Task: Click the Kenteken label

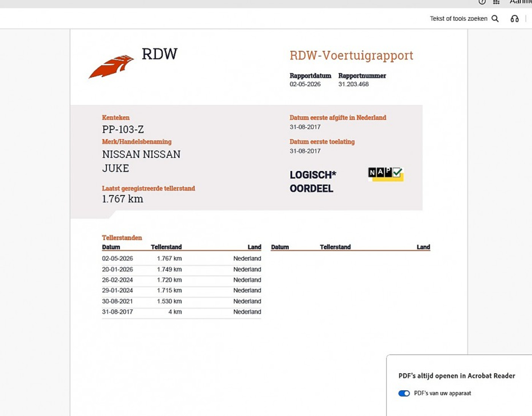Action: point(116,118)
